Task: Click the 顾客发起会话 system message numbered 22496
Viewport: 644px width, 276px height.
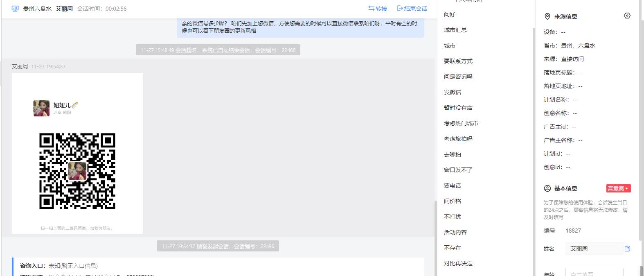Action: click(218, 246)
